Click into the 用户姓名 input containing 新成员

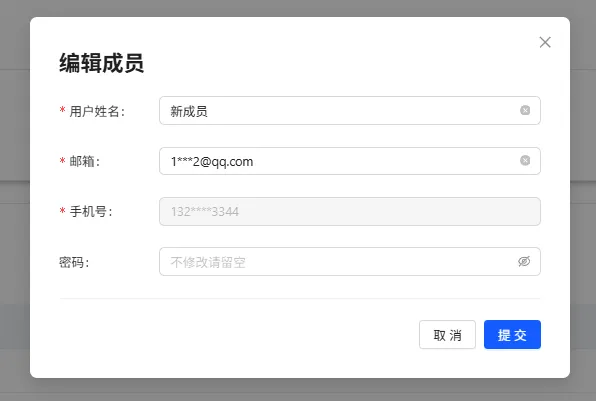(x=350, y=111)
